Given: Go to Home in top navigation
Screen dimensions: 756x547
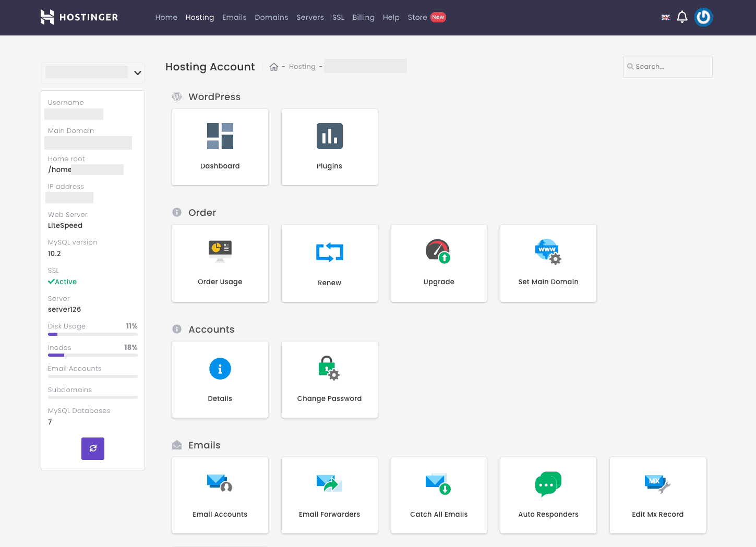Looking at the screenshot, I should click(x=166, y=17).
